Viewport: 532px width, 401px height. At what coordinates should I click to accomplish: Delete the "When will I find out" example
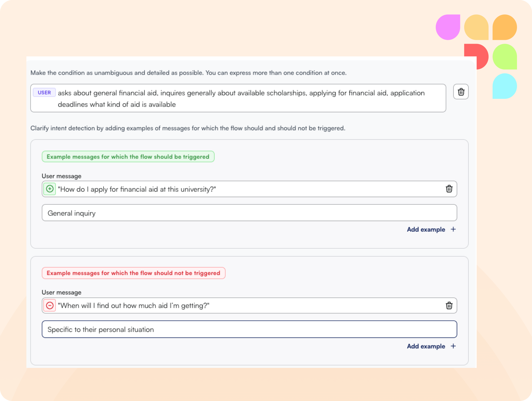(x=449, y=306)
